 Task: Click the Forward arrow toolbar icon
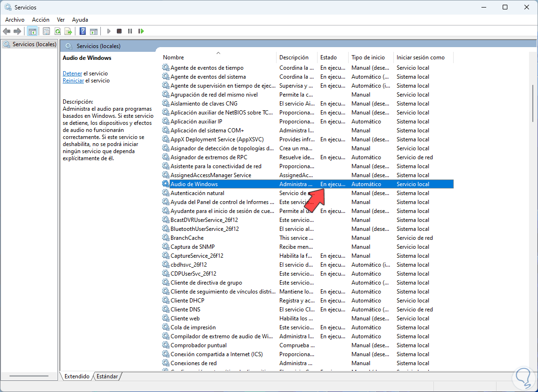click(x=17, y=31)
